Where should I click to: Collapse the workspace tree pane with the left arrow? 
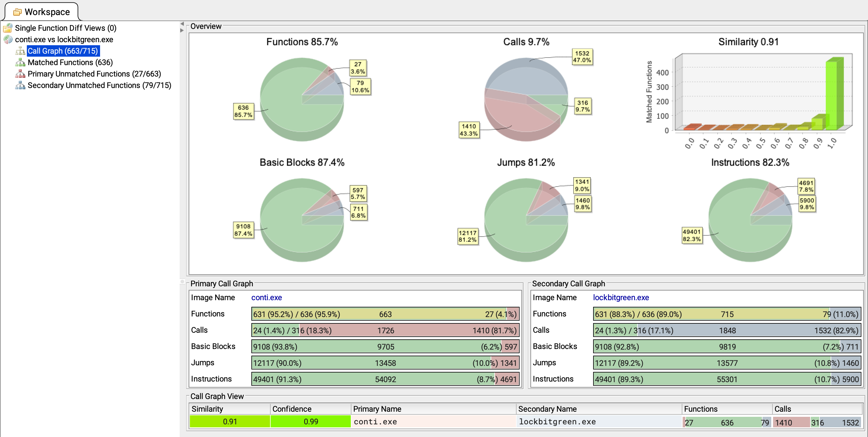pyautogui.click(x=182, y=24)
